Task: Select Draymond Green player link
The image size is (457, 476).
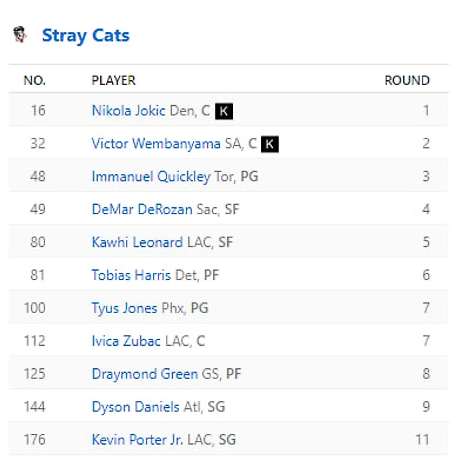Action: click(x=144, y=374)
